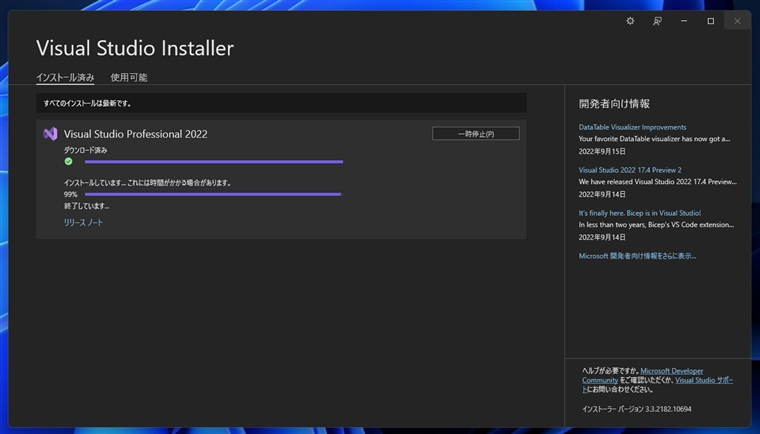Click the すべてのインストールは最新です status banner
The height and width of the screenshot is (434, 760).
[281, 103]
